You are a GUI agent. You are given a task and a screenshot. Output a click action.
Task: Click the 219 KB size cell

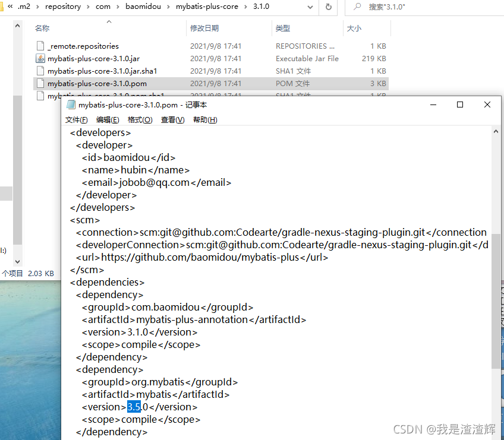point(374,58)
